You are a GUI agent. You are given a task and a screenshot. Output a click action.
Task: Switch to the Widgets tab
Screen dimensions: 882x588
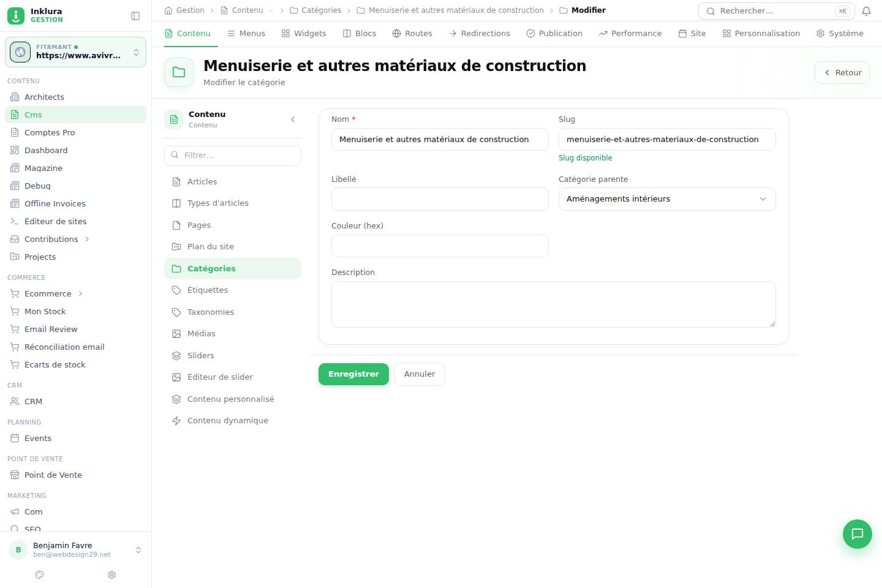click(304, 34)
